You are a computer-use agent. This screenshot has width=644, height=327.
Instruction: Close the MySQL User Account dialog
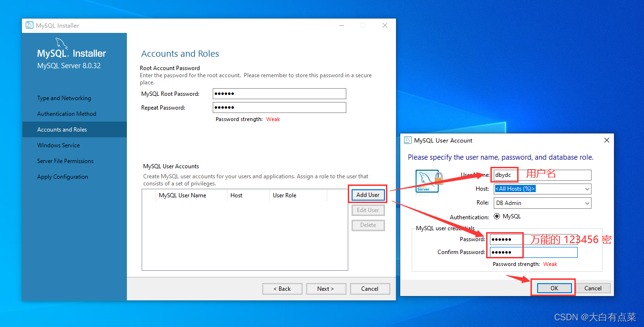pos(607,140)
